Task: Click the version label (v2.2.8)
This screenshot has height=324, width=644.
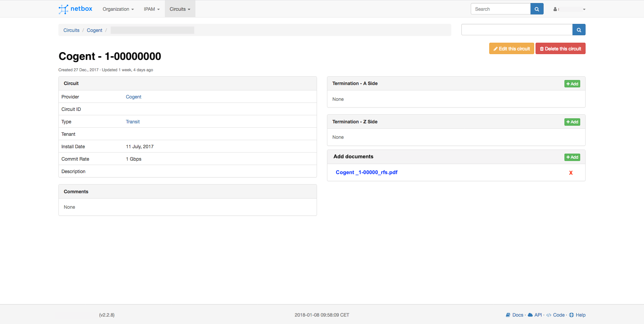Action: pos(107,315)
